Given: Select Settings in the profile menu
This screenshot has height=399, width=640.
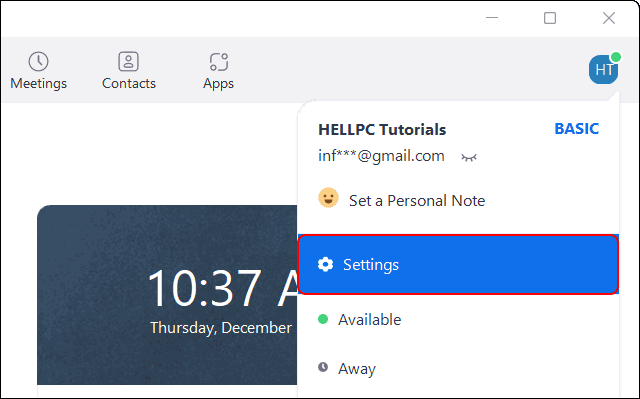Looking at the screenshot, I should (x=458, y=264).
